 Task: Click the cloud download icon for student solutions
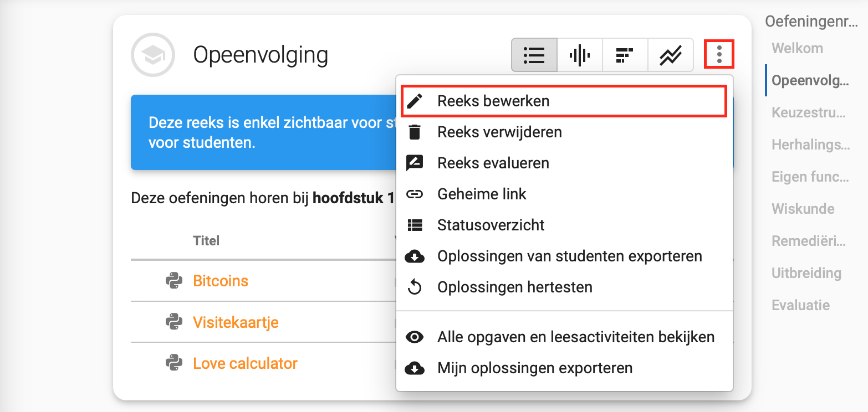pos(415,256)
